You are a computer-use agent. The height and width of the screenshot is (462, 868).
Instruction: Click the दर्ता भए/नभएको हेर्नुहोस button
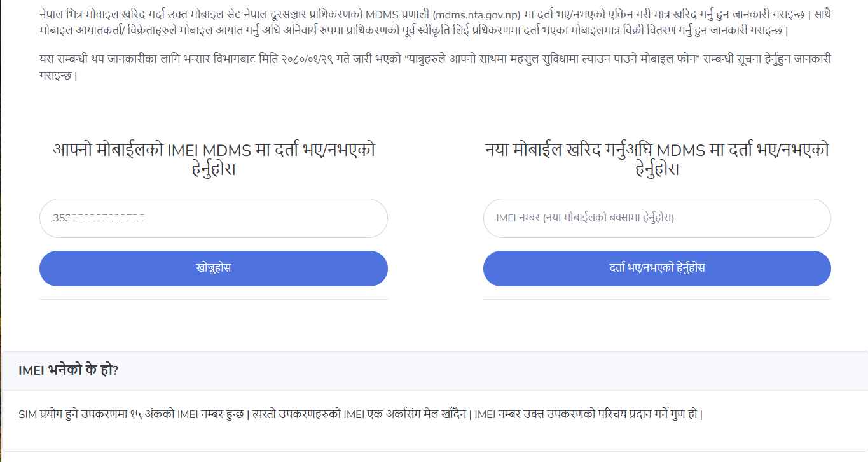tap(657, 268)
